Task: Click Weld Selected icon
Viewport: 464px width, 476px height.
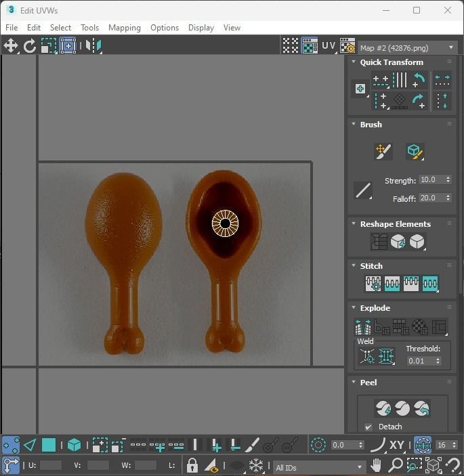Action: [386, 355]
